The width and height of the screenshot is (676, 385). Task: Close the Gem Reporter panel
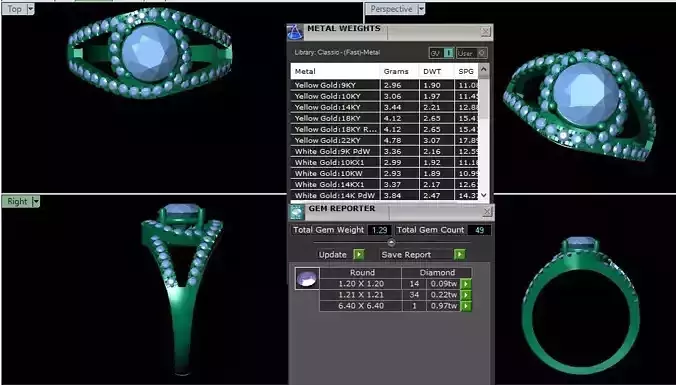click(487, 211)
